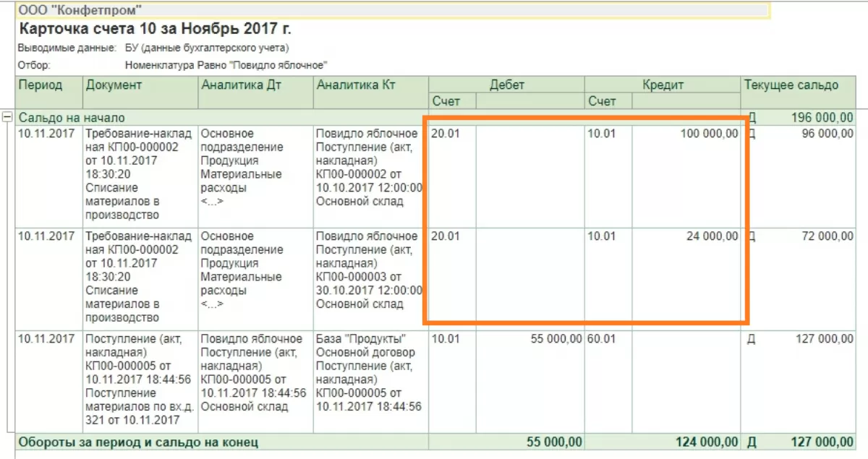The width and height of the screenshot is (868, 459).
Task: Click credit amount 100 000,00
Action: [710, 134]
